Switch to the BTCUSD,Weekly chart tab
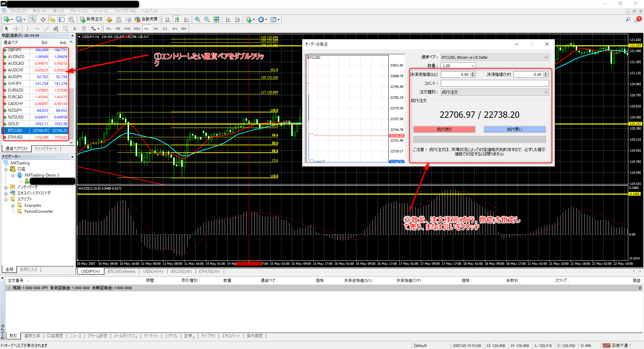This screenshot has height=349, width=644. coord(121,271)
